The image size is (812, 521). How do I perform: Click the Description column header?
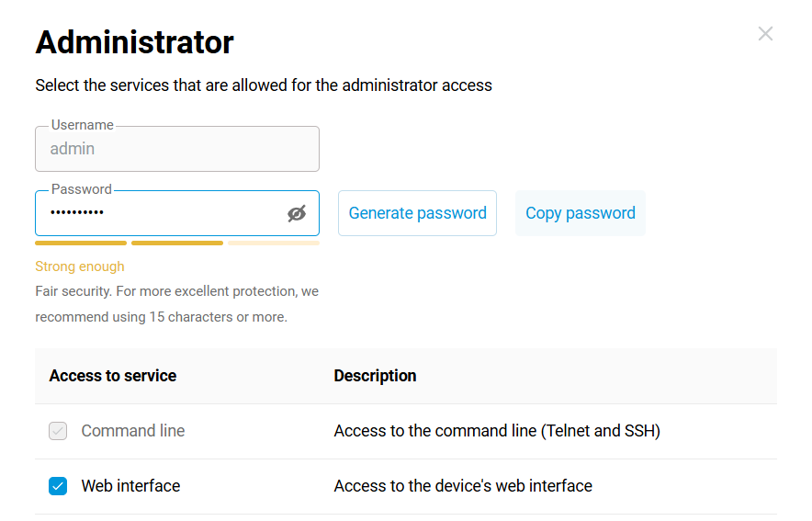(x=375, y=376)
